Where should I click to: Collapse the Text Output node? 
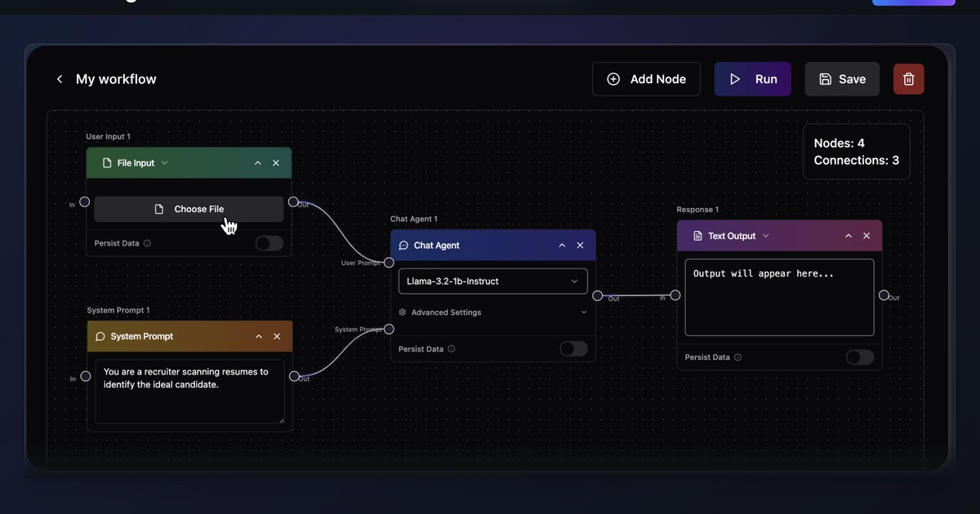[x=849, y=236]
